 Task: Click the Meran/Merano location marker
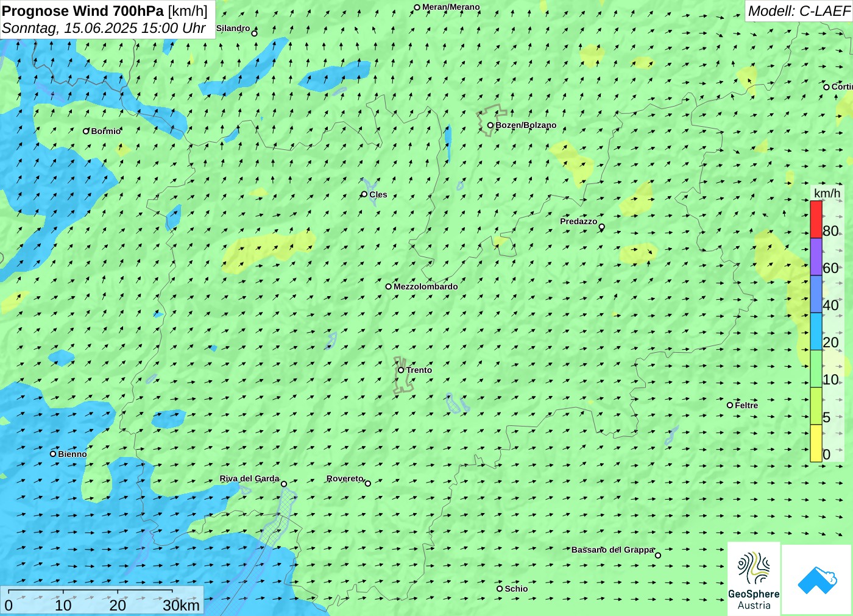(x=417, y=7)
